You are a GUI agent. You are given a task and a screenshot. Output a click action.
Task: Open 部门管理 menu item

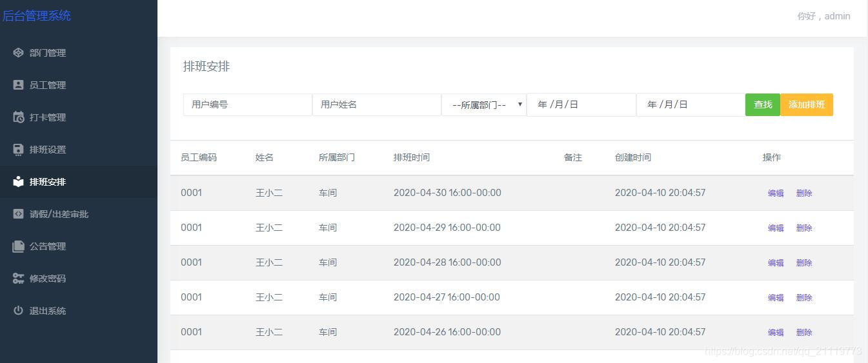point(79,53)
